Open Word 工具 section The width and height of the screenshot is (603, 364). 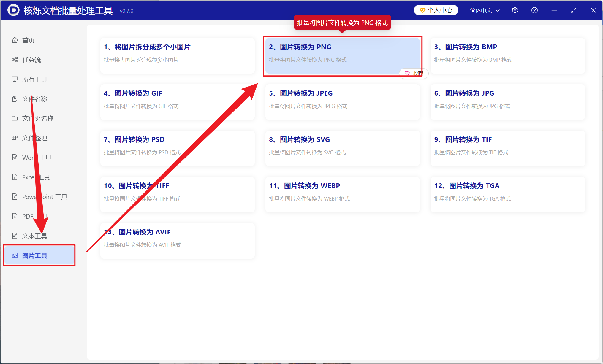pyautogui.click(x=39, y=158)
